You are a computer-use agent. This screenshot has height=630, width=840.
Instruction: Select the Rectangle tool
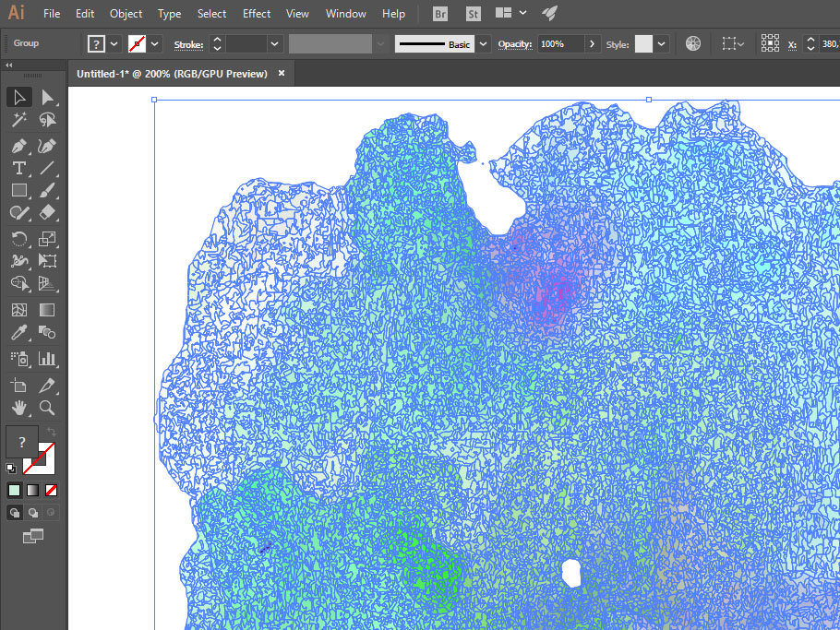click(x=18, y=190)
